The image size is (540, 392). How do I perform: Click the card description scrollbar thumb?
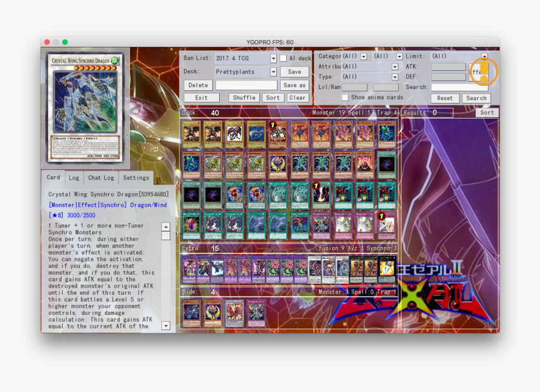click(x=166, y=236)
